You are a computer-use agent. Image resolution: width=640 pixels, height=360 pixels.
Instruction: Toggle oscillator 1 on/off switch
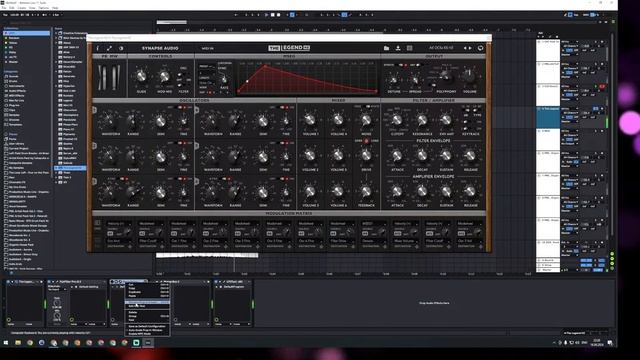coord(182,107)
